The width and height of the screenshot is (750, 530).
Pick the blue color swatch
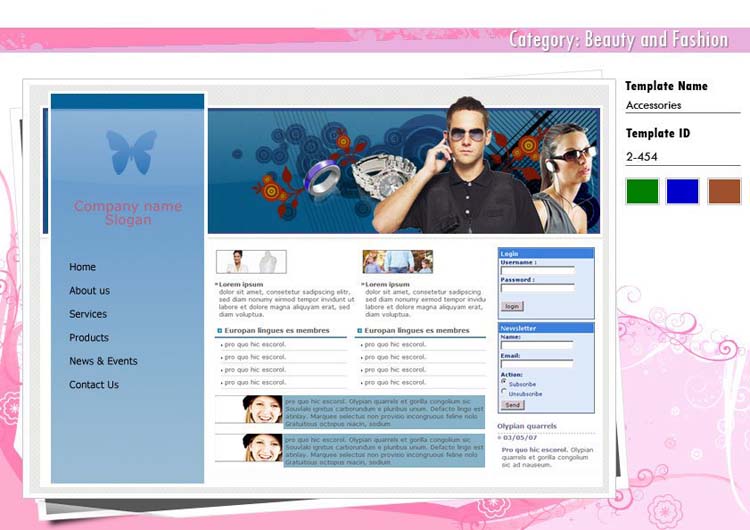point(683,191)
